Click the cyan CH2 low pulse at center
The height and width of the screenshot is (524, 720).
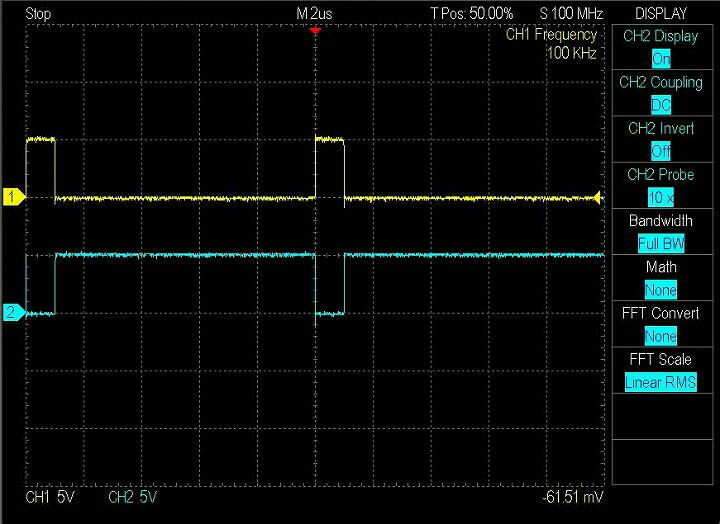[330, 314]
